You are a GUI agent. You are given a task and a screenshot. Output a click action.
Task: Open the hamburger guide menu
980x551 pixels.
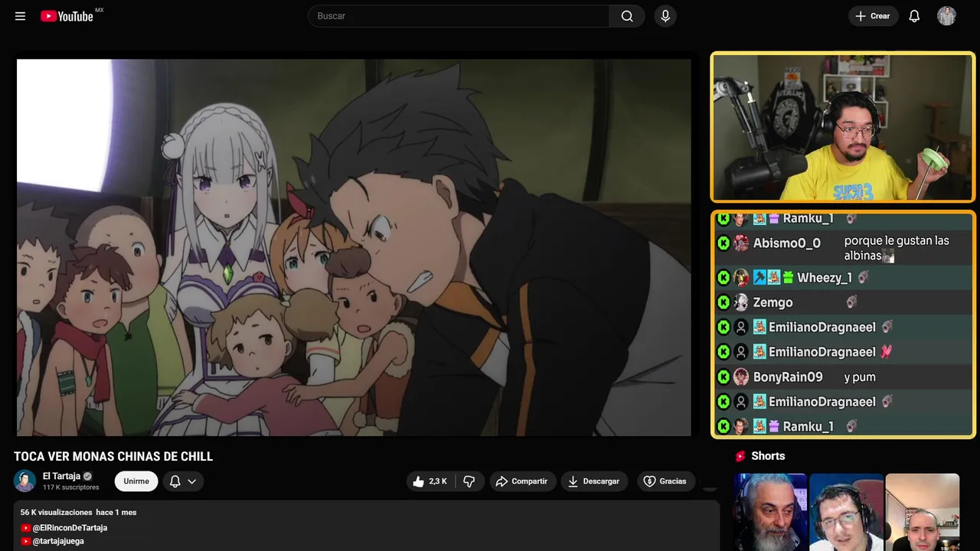[20, 16]
